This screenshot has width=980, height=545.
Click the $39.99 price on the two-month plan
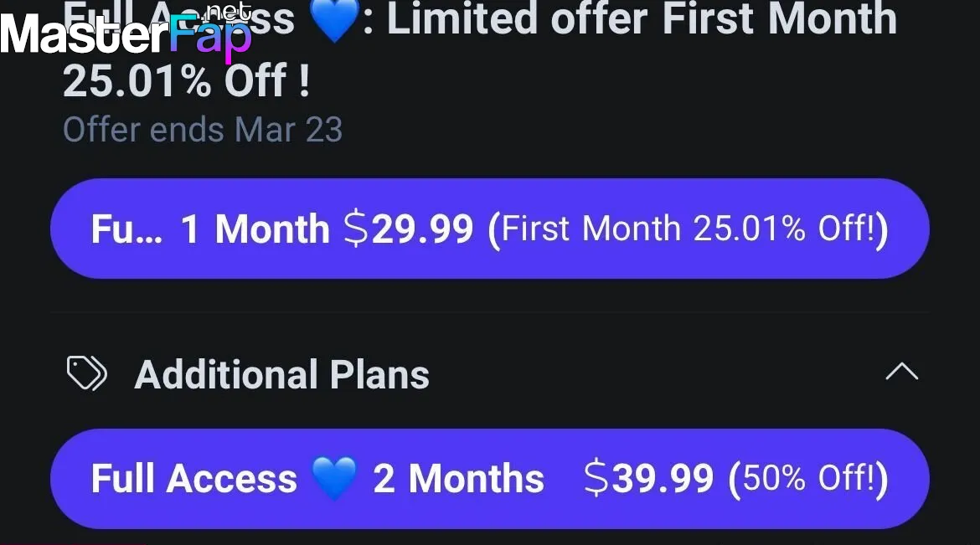649,479
